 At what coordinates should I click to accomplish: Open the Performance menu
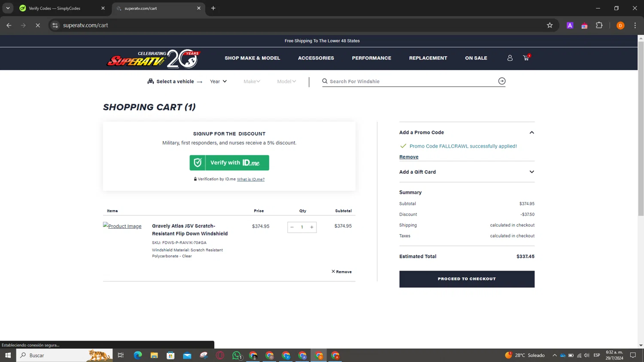tap(371, 58)
